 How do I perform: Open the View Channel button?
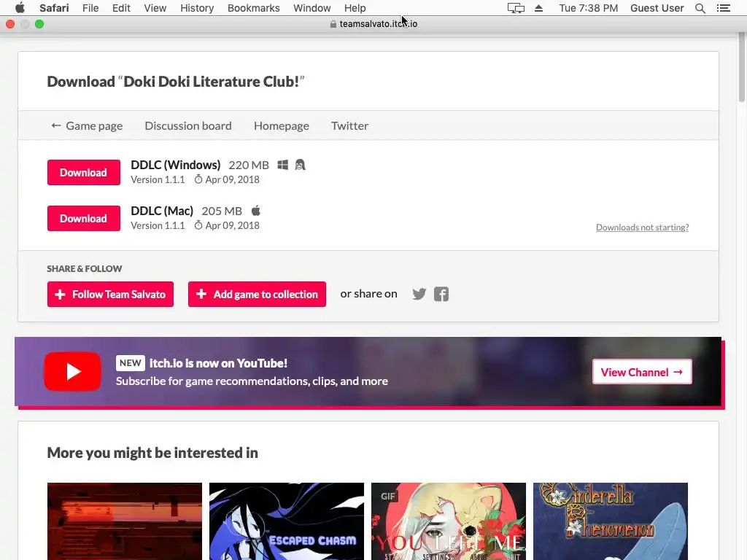pos(642,372)
